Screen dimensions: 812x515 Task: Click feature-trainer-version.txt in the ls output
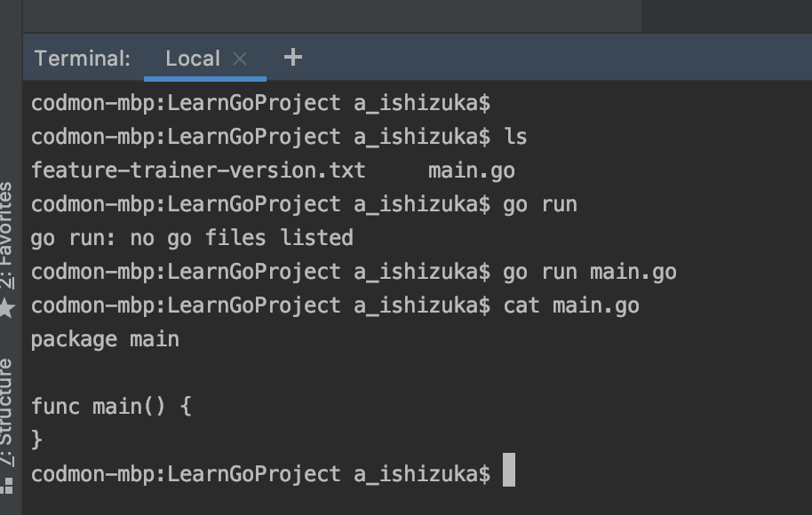click(198, 170)
